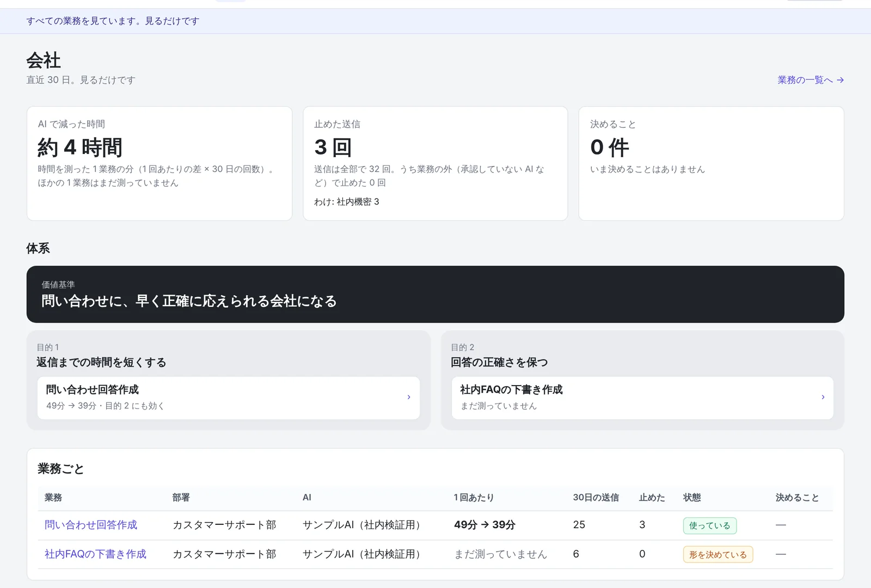
Task: Click カスタマーサポート部 in the 問い合わせ回答作成 row
Action: pyautogui.click(x=224, y=525)
